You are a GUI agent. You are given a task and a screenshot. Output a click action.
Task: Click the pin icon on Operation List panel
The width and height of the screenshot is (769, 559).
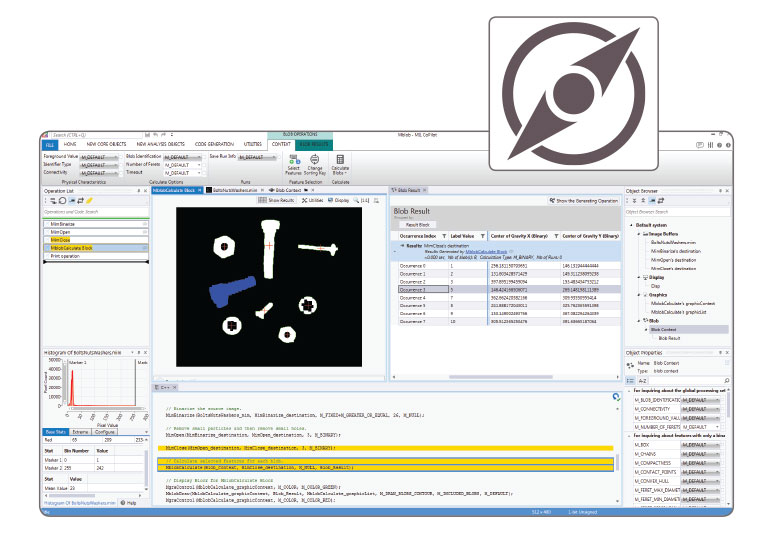pyautogui.click(x=139, y=191)
